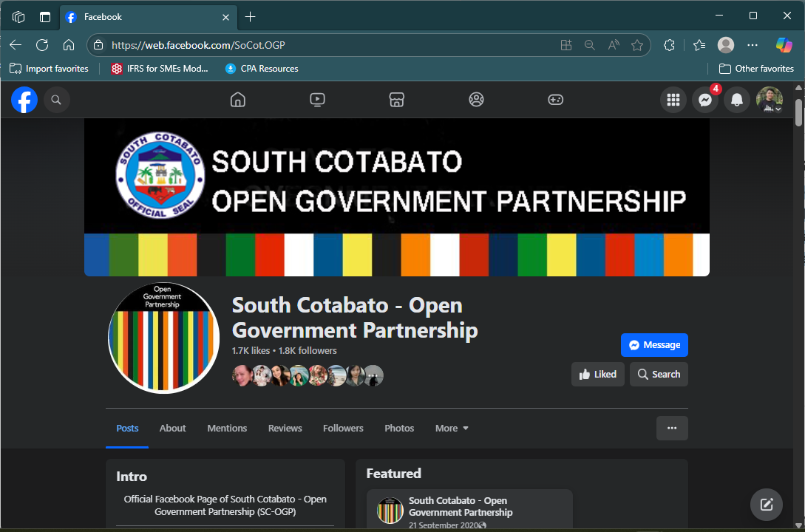Open the page options ellipsis button
The width and height of the screenshot is (805, 532).
pyautogui.click(x=672, y=428)
